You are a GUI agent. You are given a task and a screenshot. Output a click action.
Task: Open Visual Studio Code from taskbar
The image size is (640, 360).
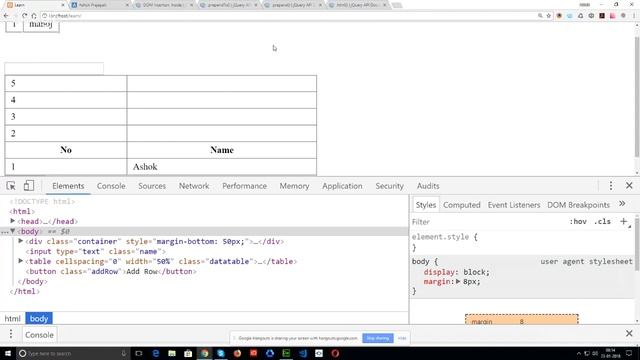coord(302,353)
